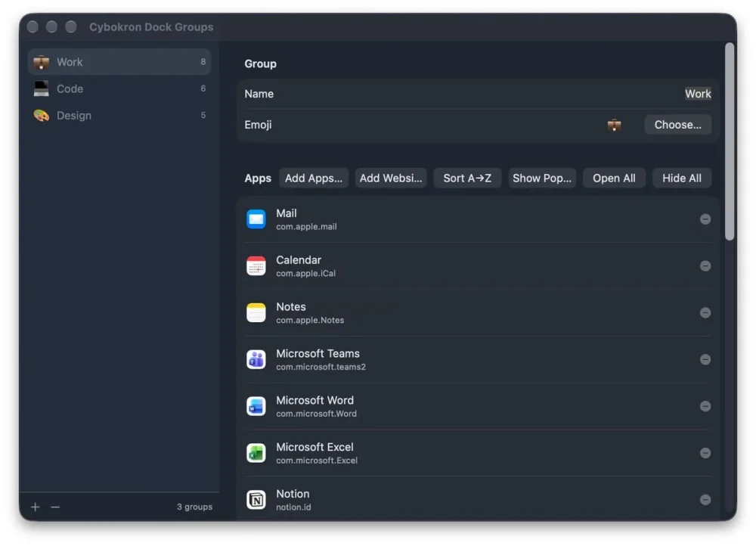Click the Cybokron Dock Groups window title
756x546 pixels.
(x=151, y=27)
